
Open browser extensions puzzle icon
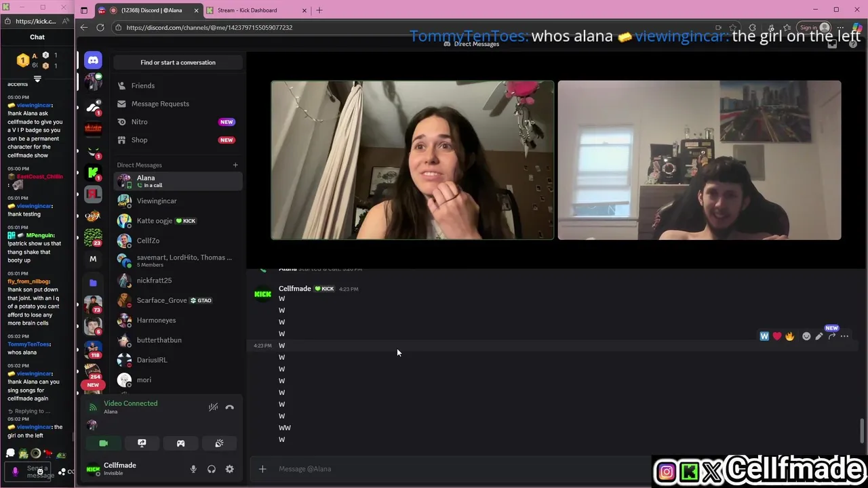(752, 28)
